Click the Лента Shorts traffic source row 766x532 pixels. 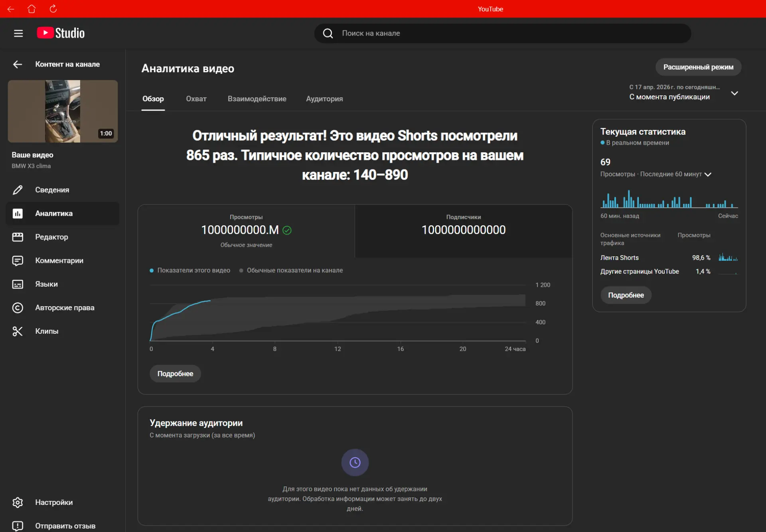click(669, 258)
